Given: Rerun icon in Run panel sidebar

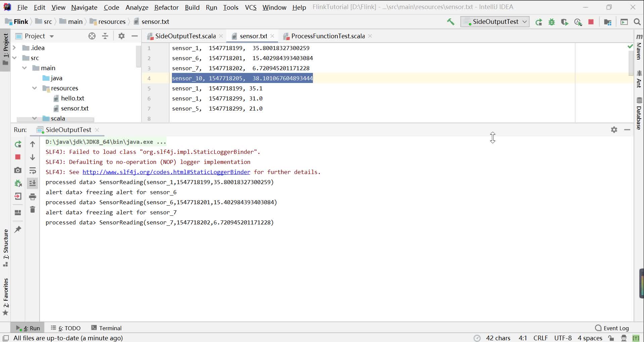Looking at the screenshot, I should 18,144.
